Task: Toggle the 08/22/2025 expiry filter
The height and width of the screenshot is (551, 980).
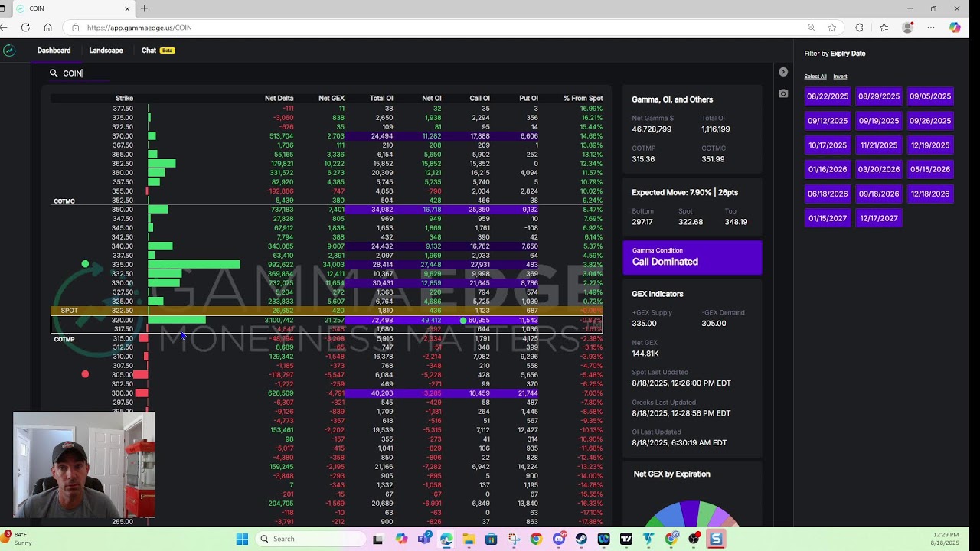Action: coord(828,96)
